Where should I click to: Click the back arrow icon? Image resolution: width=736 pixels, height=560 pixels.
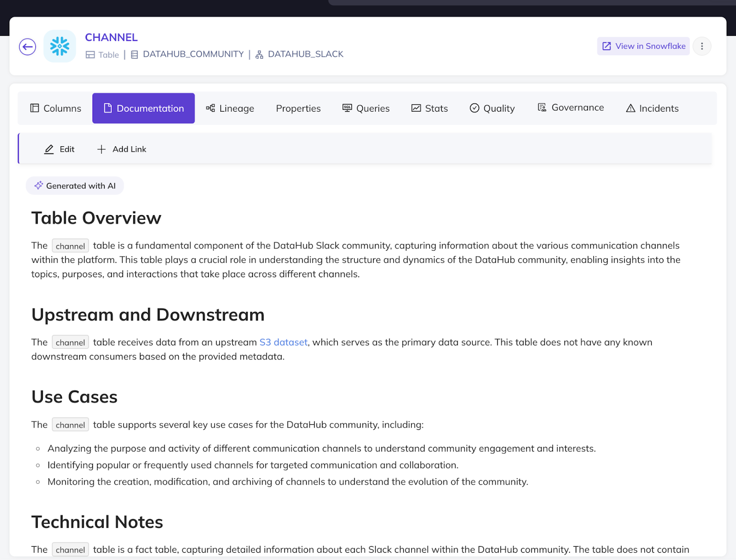[28, 46]
